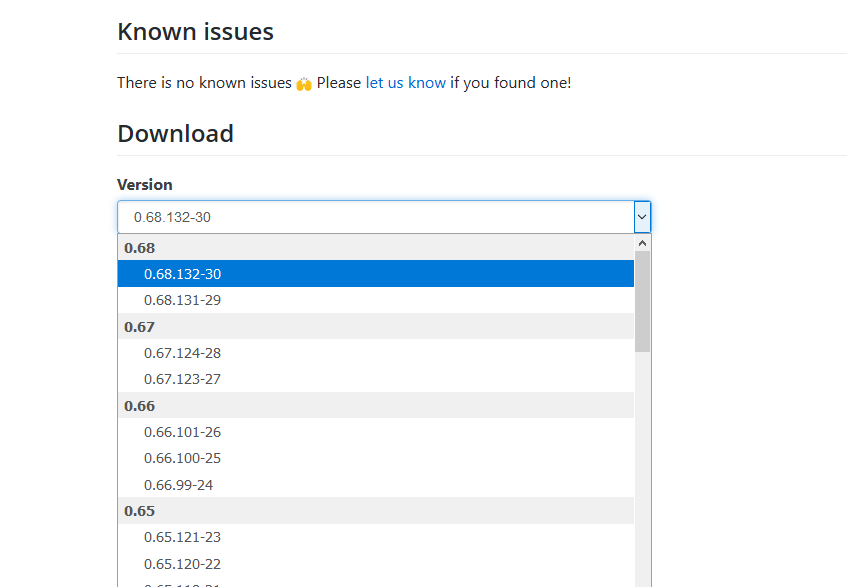
Task: Select version 0.66.101-26
Action: click(375, 432)
